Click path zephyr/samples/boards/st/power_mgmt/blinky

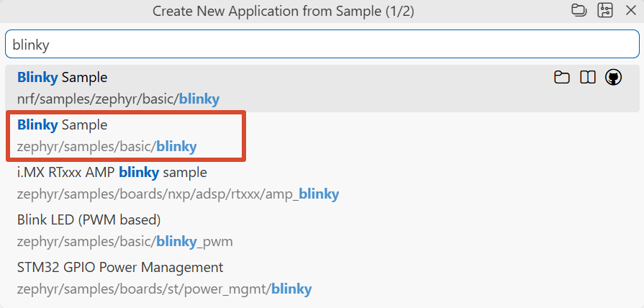tap(164, 289)
